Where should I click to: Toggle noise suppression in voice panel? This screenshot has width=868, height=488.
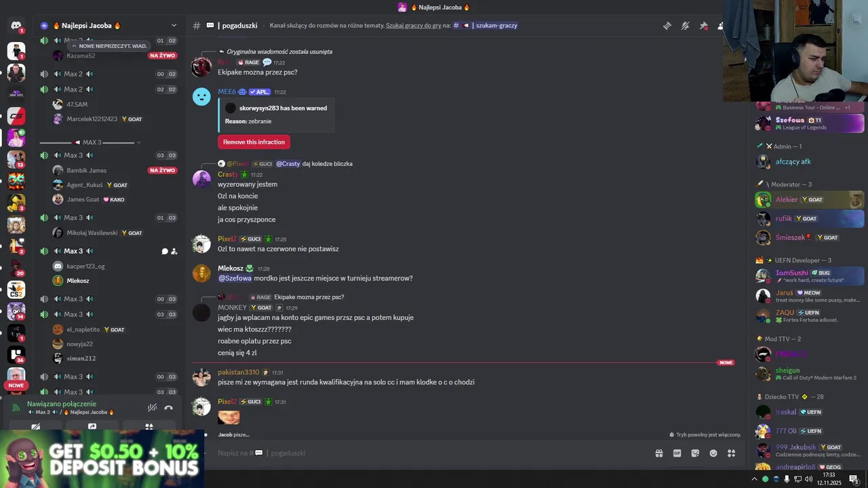coord(153,407)
